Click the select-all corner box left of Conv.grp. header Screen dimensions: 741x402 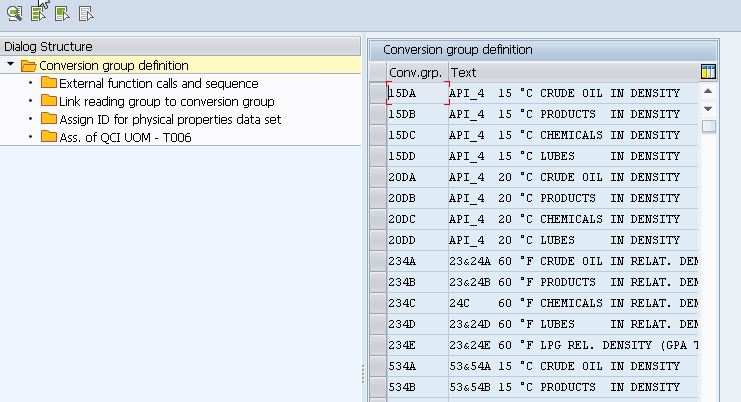pos(378,72)
